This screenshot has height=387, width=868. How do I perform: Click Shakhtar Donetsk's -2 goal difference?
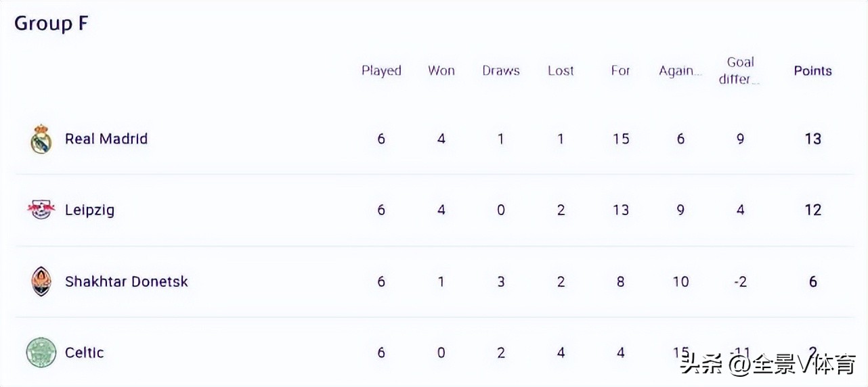coord(740,281)
